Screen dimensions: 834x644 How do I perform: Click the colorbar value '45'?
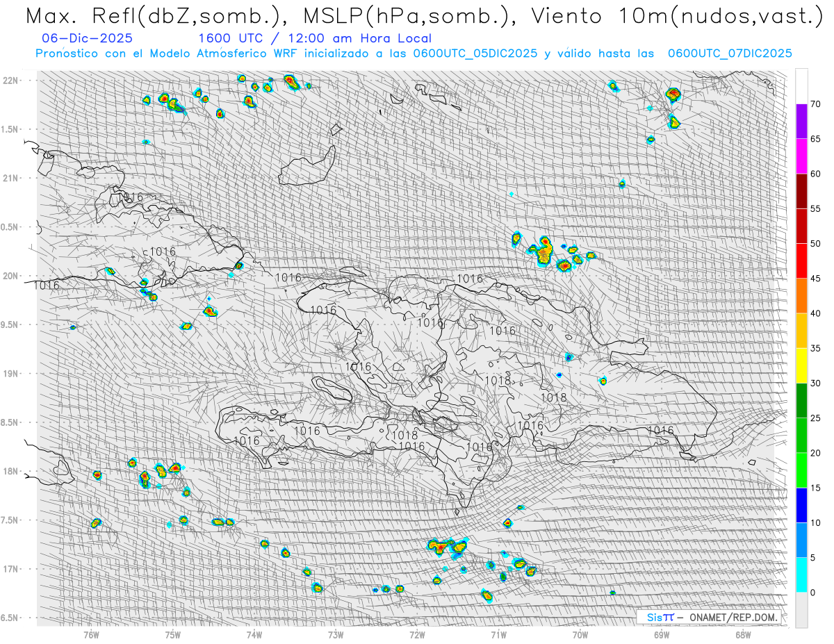tap(815, 279)
